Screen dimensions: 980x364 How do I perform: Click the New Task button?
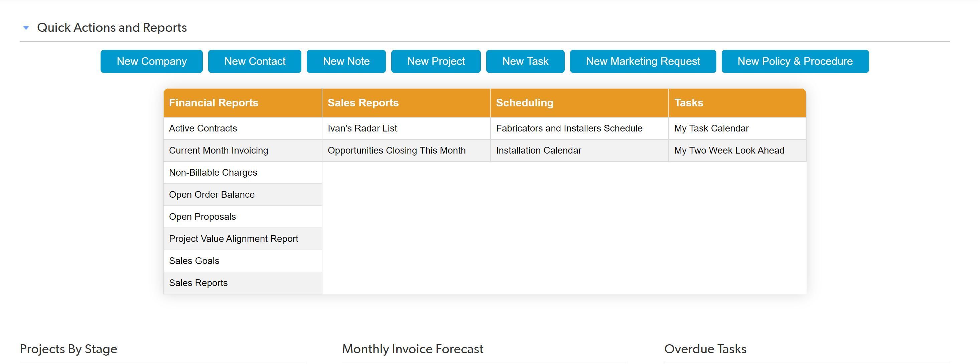(525, 61)
